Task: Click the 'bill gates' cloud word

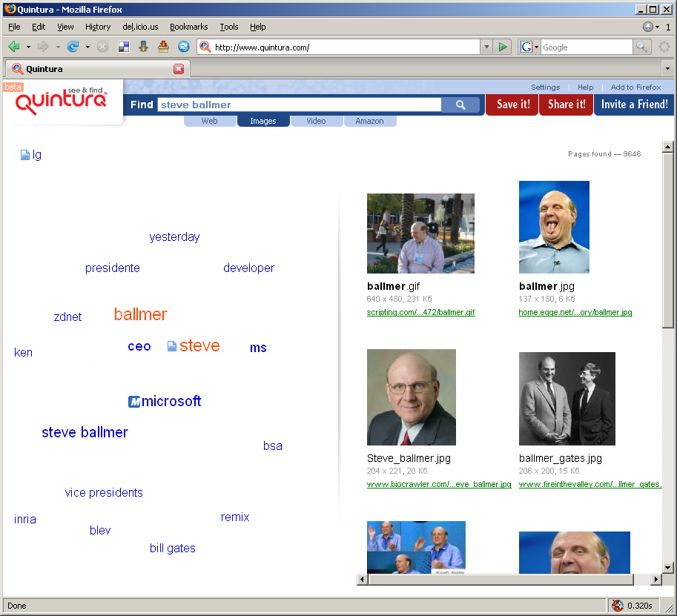Action: pyautogui.click(x=172, y=549)
